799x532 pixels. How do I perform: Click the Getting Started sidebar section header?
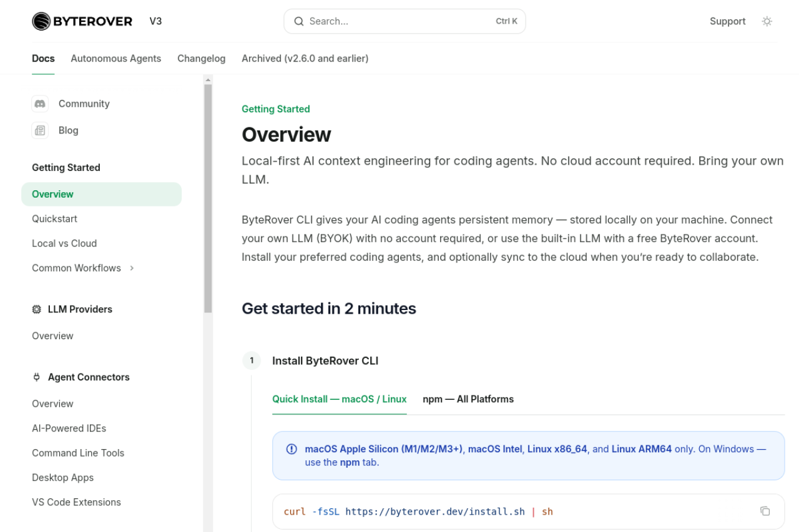click(x=66, y=168)
